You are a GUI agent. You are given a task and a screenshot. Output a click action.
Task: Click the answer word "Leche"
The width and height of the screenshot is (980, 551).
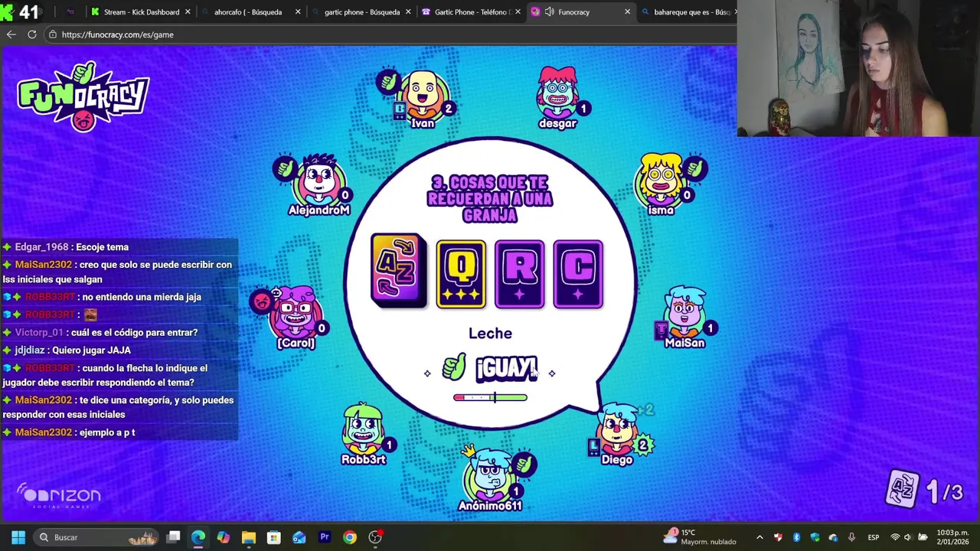[490, 333]
